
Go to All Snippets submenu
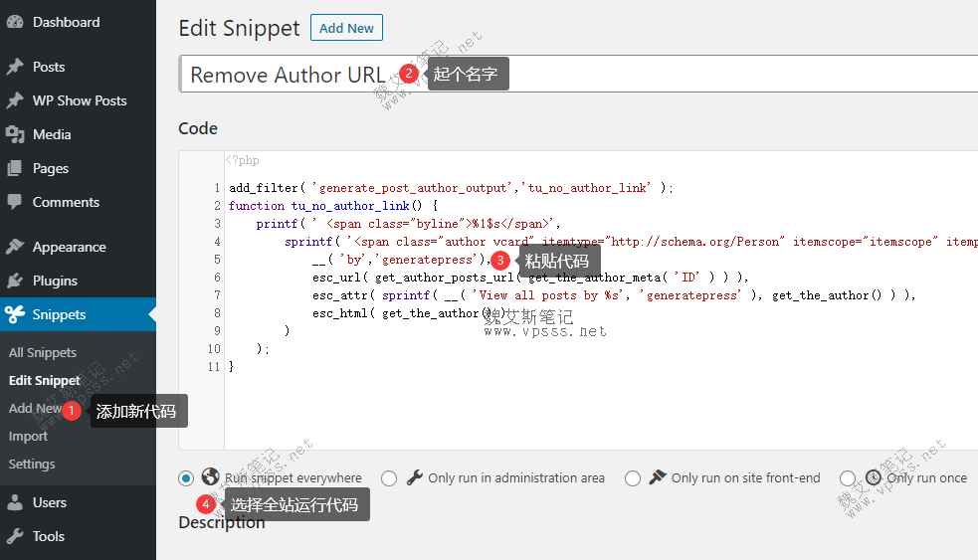[43, 352]
